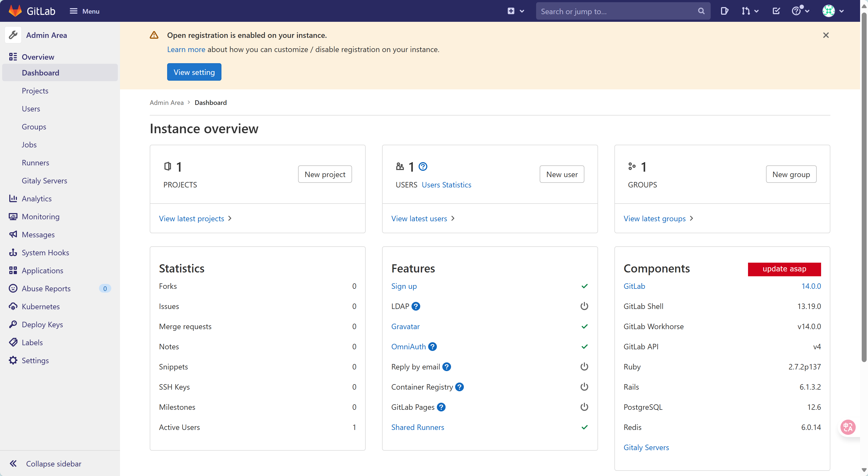868x476 pixels.
Task: Open the To-Do list icon
Action: (x=776, y=11)
